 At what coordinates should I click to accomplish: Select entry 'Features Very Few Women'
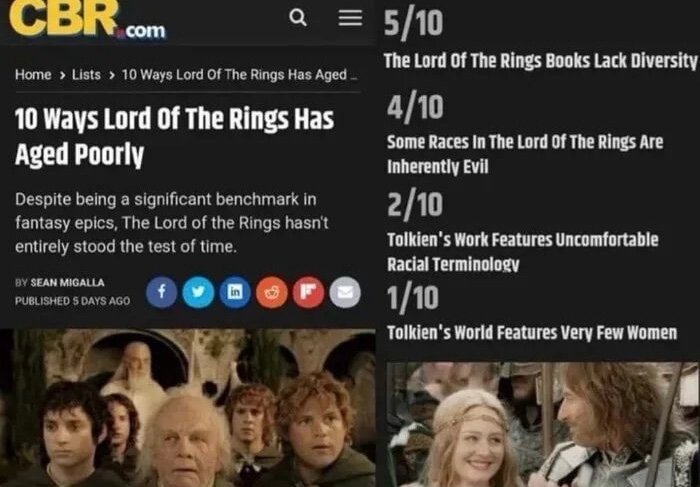tap(532, 333)
